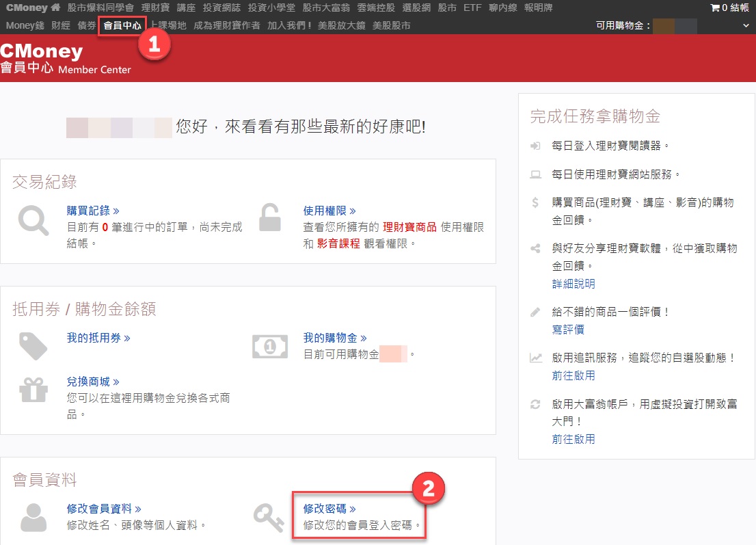Click the person silhouette icon for 修改會員資料
The width and height of the screenshot is (756, 545).
coord(33,518)
